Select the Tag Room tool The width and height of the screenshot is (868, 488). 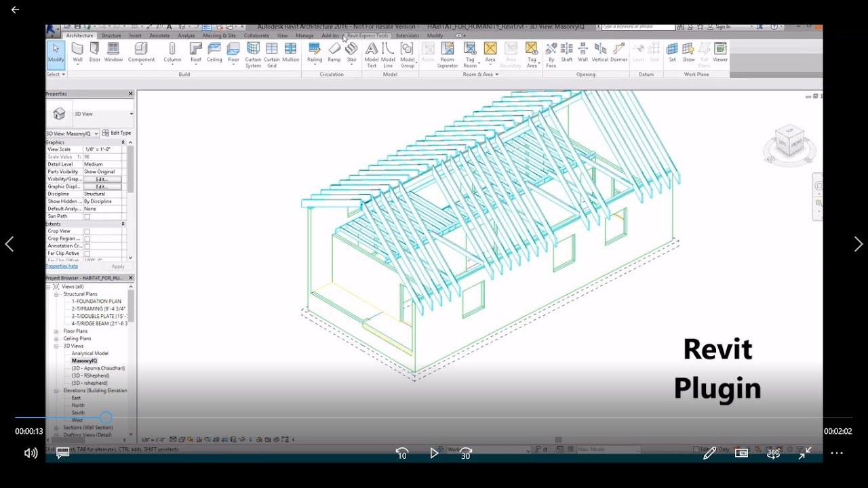pos(470,55)
